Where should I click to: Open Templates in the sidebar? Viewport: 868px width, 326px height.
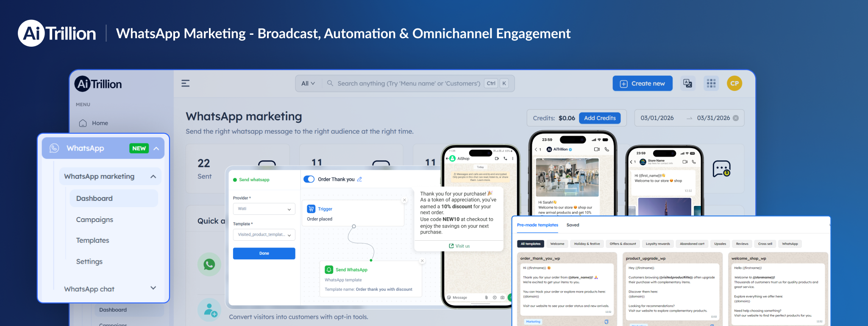click(92, 240)
